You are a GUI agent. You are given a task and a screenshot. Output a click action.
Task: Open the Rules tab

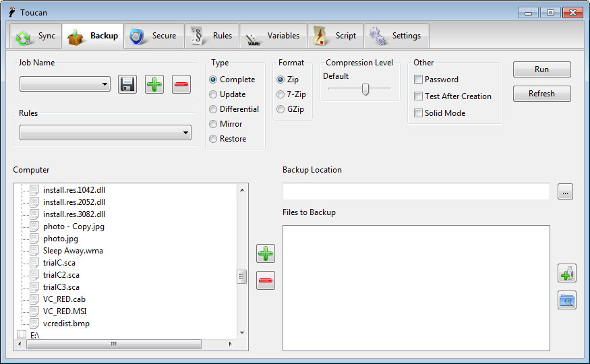pyautogui.click(x=212, y=36)
